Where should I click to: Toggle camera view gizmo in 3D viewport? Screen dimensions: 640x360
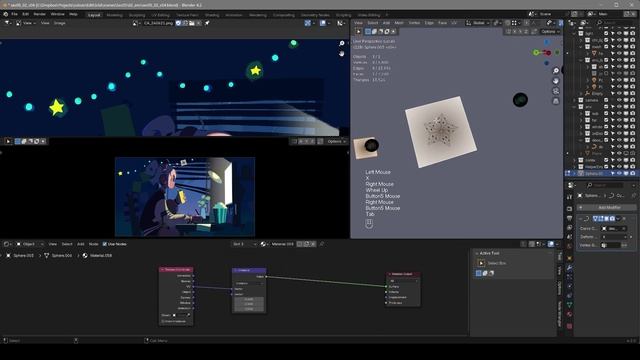(x=556, y=91)
